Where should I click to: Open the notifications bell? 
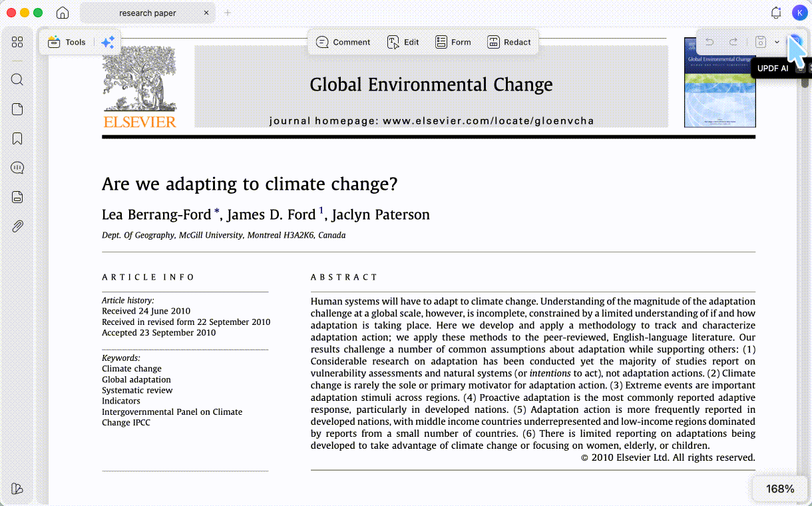pyautogui.click(x=775, y=13)
